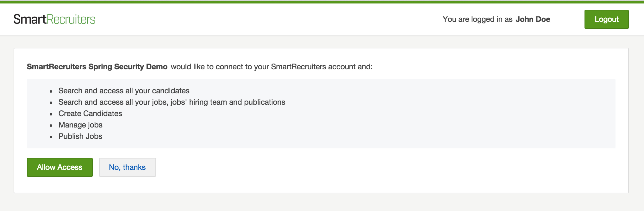Log out using the Logout button
The height and width of the screenshot is (211, 644).
(x=606, y=19)
